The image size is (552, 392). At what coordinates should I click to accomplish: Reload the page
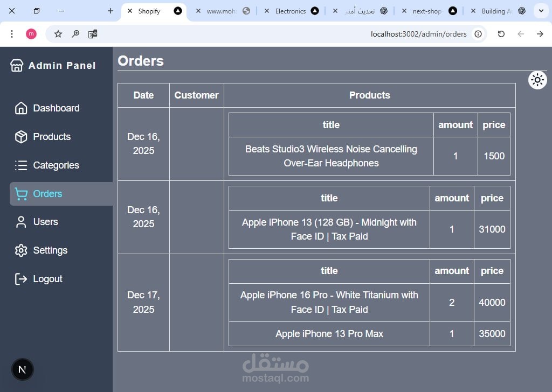[x=501, y=34]
